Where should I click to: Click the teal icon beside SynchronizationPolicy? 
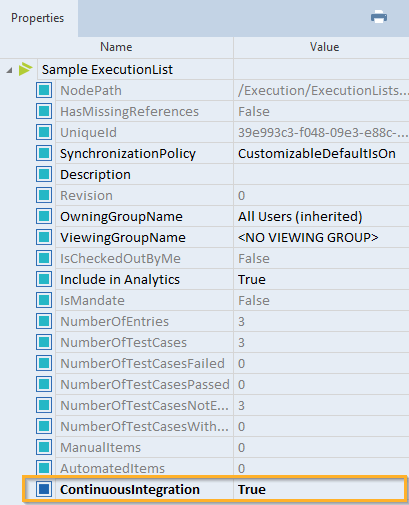tap(44, 153)
